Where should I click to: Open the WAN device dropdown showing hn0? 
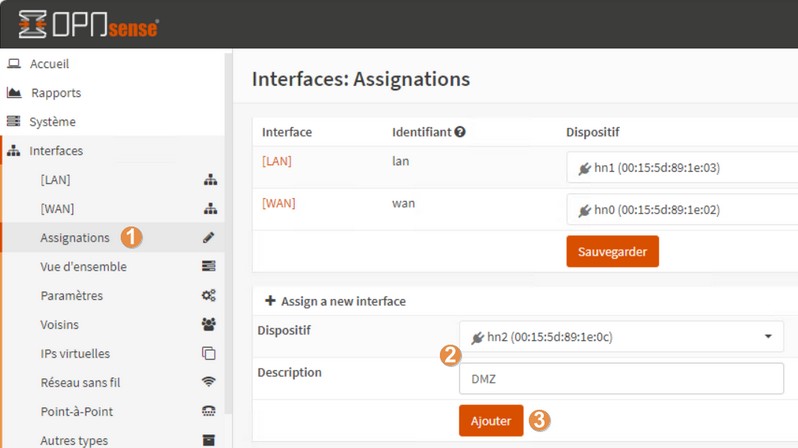[682, 210]
